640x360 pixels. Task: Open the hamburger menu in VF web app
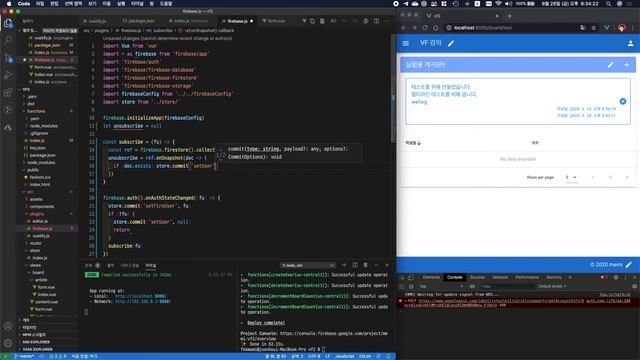(x=406, y=43)
